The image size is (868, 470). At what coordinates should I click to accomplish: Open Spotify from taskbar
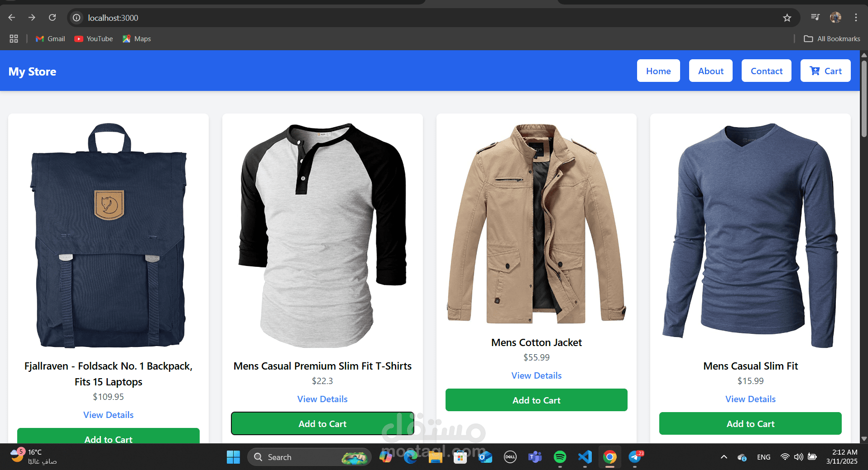click(560, 457)
